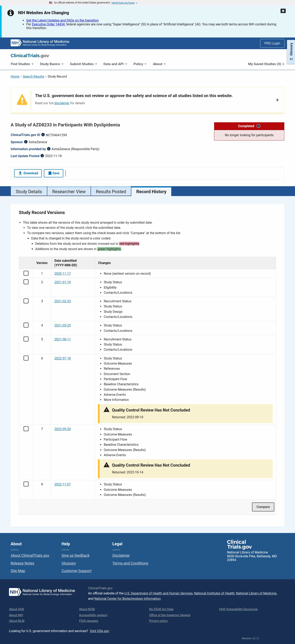Expand the Submit Studies menu
This screenshot has width=295, height=644.
pyautogui.click(x=84, y=64)
